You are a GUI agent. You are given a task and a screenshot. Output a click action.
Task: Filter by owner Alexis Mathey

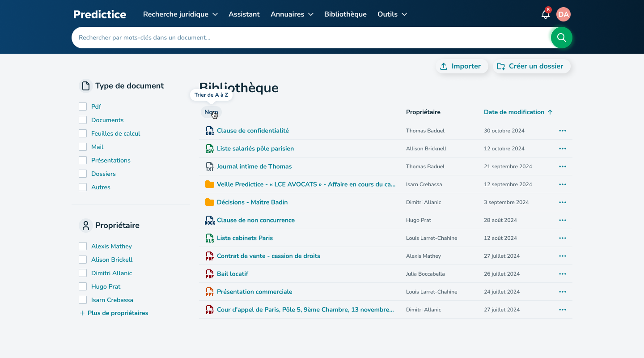[x=83, y=246]
